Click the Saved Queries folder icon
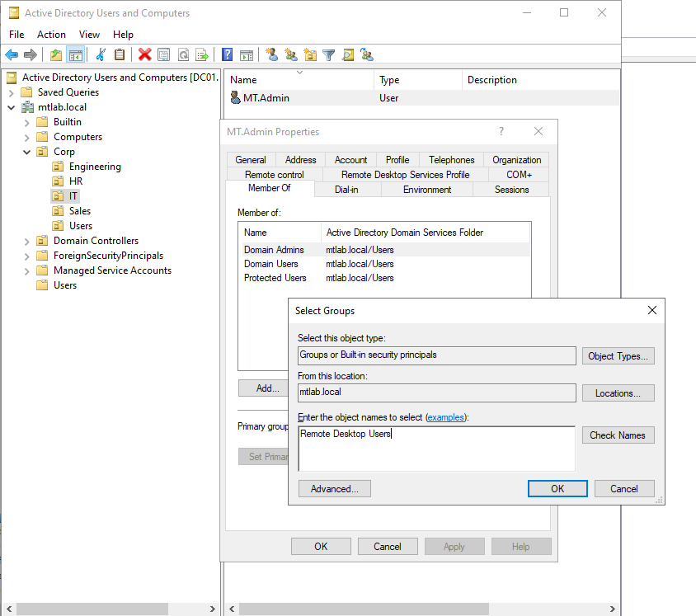 [x=26, y=92]
